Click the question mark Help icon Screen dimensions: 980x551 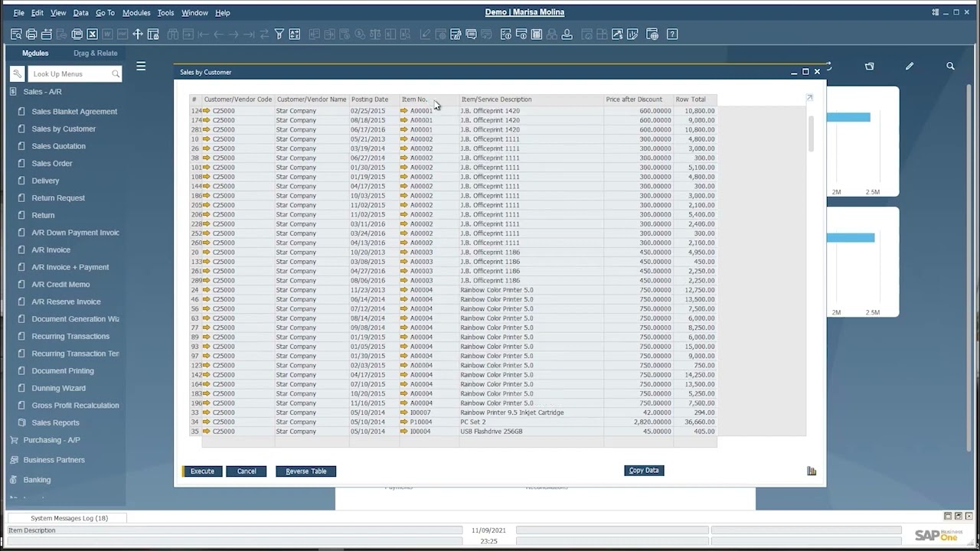point(672,34)
